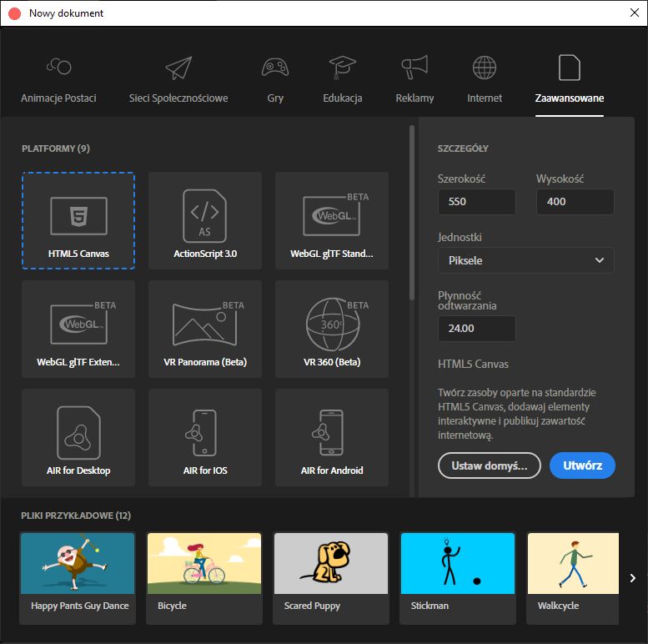
Task: Select the WebGL glTF Extended platform icon
Action: [x=83, y=323]
